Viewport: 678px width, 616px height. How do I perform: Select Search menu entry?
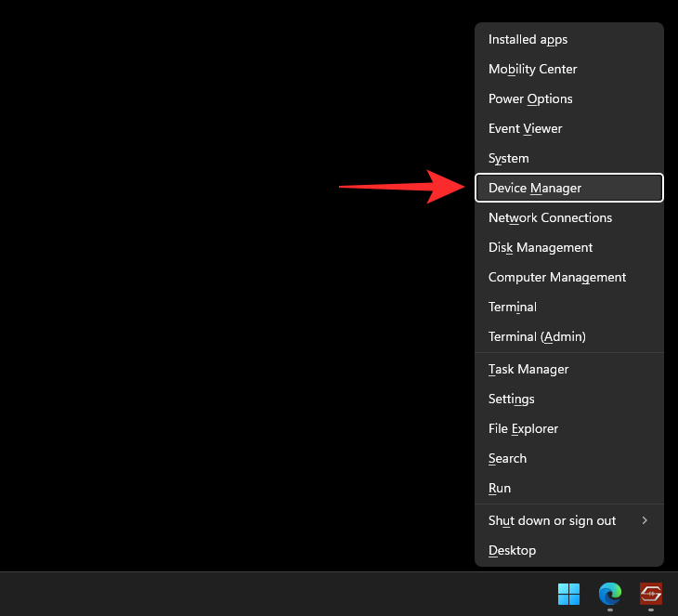point(569,459)
